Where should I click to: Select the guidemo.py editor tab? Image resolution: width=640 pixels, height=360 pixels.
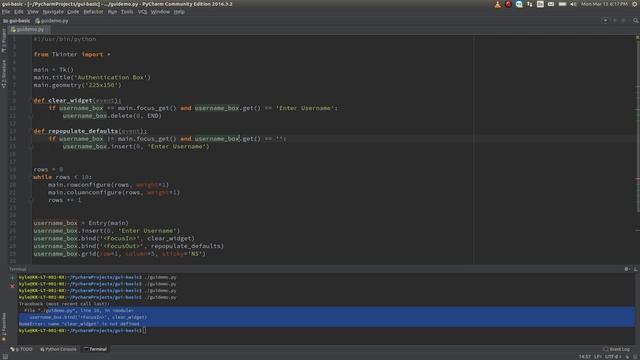[x=28, y=29]
